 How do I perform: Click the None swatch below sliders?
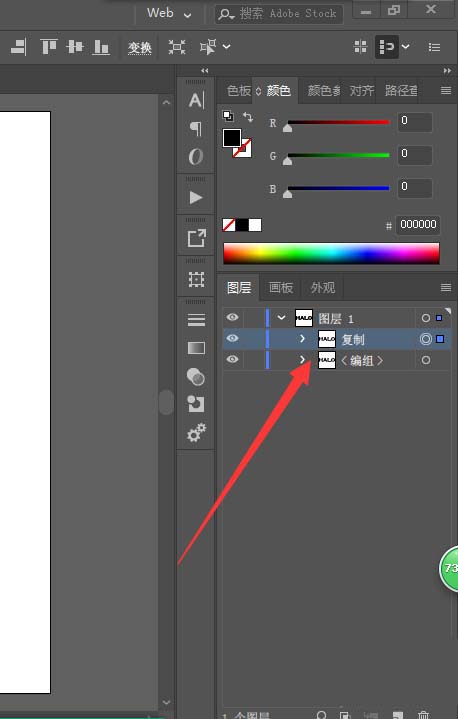[229, 225]
